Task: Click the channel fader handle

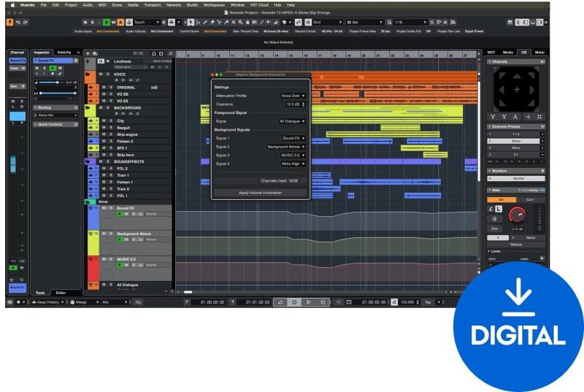Action: point(13,164)
